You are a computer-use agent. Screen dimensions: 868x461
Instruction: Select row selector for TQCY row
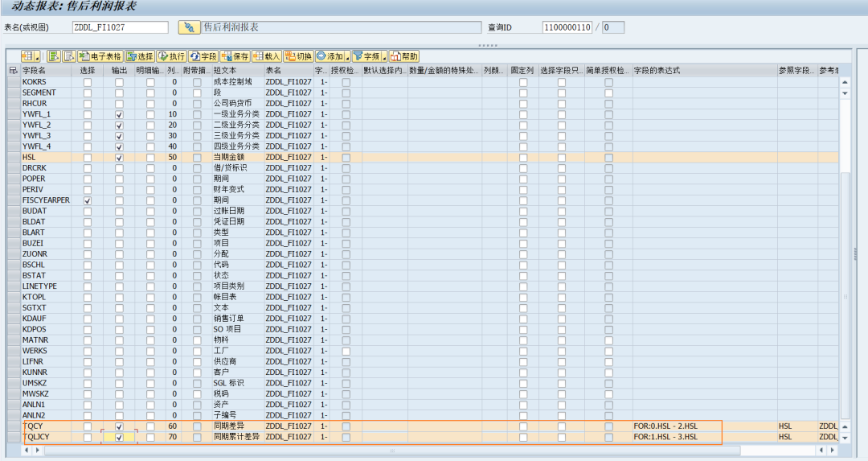click(x=14, y=426)
